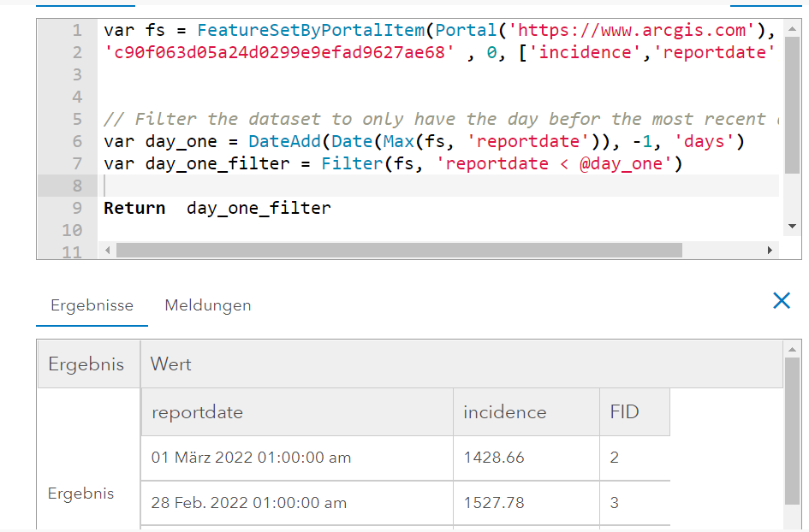Click line number 6 in the gutter
809x532 pixels.
tap(77, 141)
